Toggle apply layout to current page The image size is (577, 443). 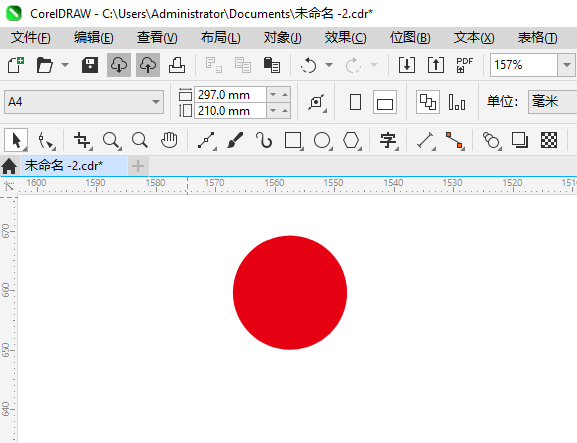pos(457,102)
